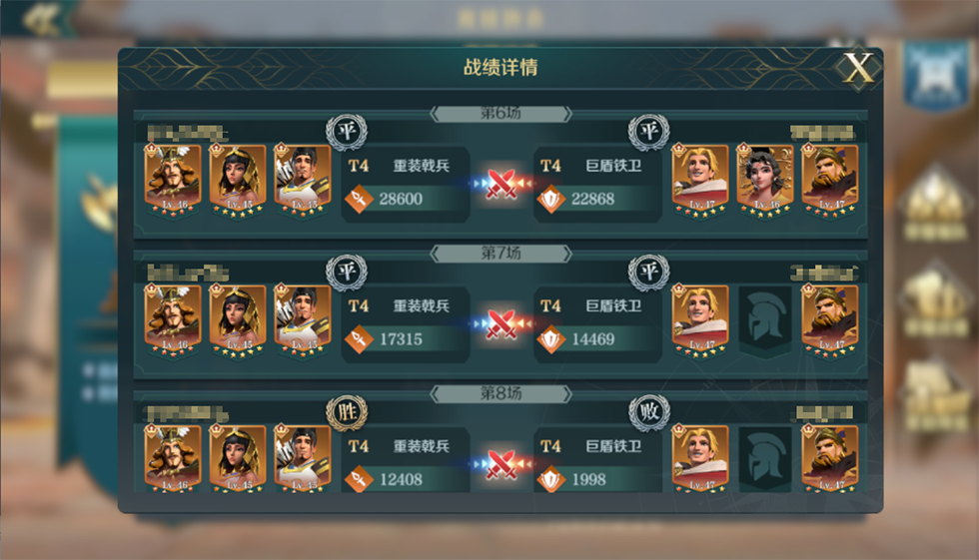Screen dimensions: 979x560
Task: Open the 第6场 round header
Action: pos(500,114)
